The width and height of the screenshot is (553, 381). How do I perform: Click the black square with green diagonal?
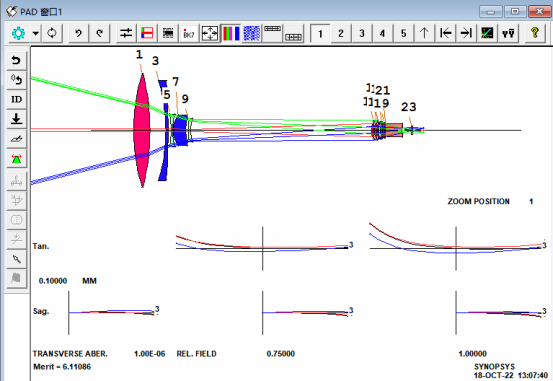click(x=487, y=33)
